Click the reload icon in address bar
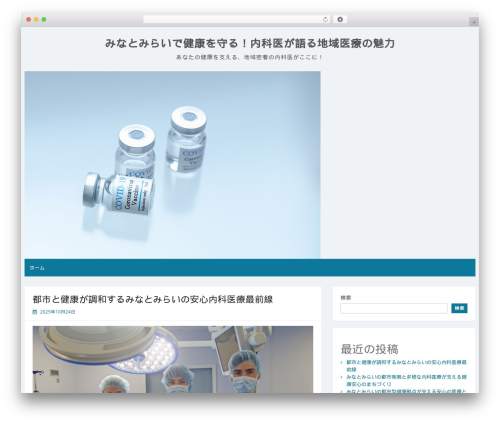Screen dimensions: 500x423 click(325, 20)
